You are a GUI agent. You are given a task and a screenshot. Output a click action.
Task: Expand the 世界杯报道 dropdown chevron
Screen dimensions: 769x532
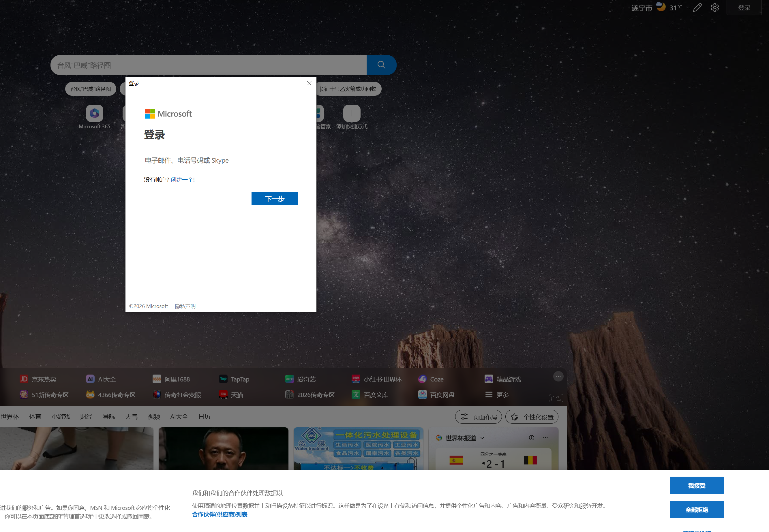click(x=482, y=438)
